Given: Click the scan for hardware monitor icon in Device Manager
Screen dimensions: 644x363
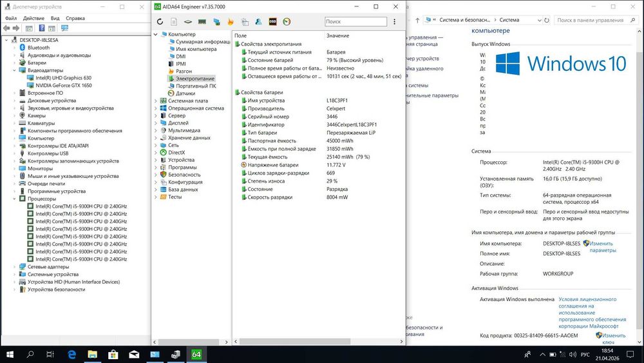Looking at the screenshot, I should pyautogui.click(x=64, y=28).
